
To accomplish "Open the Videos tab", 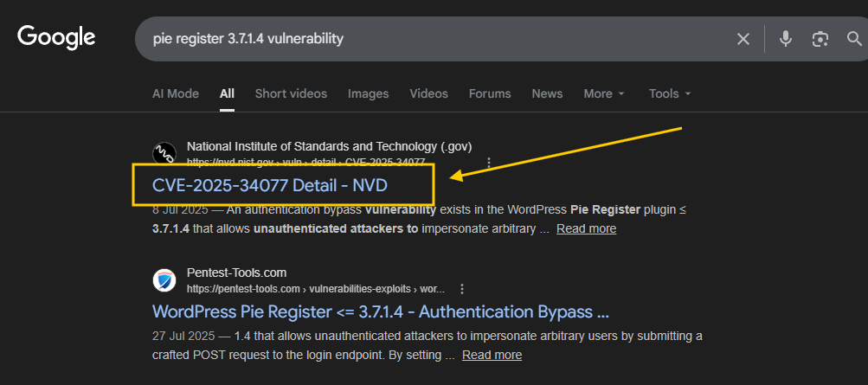I will (x=428, y=93).
